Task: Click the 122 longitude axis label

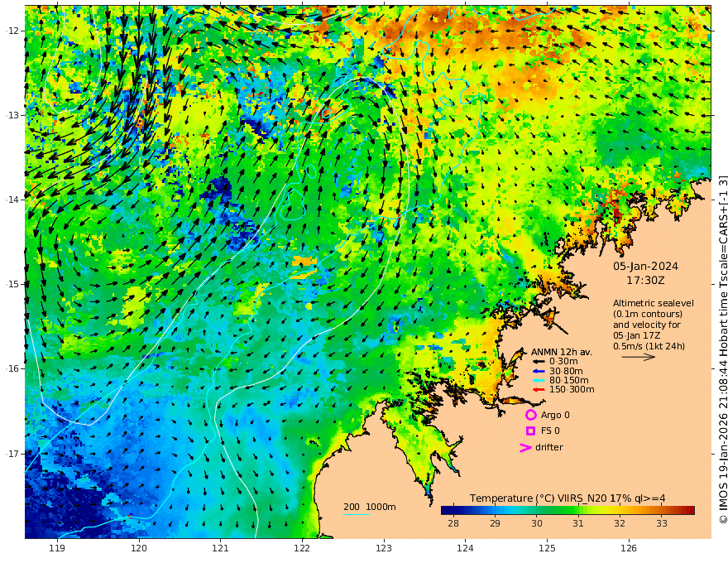Action: pos(302,549)
